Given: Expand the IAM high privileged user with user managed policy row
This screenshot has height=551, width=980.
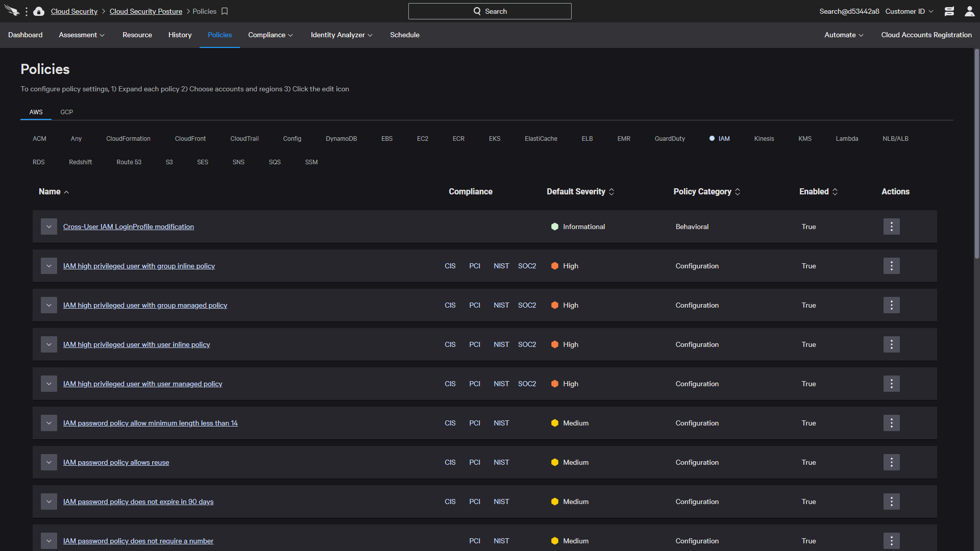Looking at the screenshot, I should point(48,384).
